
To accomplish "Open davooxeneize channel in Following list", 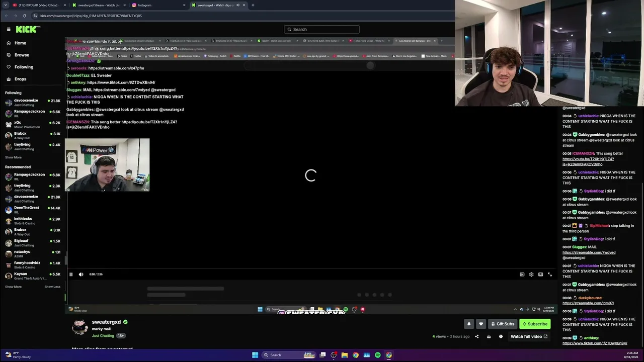I will (x=33, y=102).
